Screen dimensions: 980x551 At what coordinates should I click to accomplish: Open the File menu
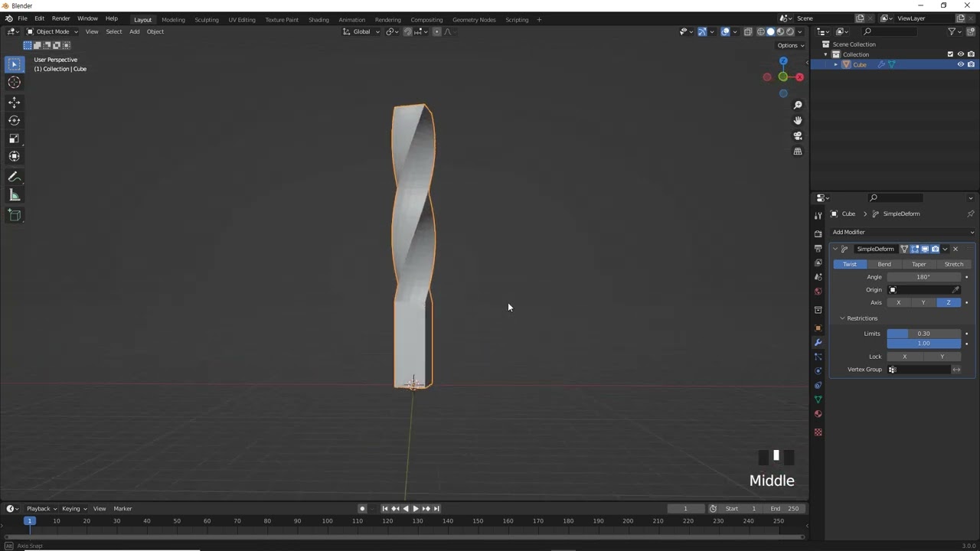[22, 18]
